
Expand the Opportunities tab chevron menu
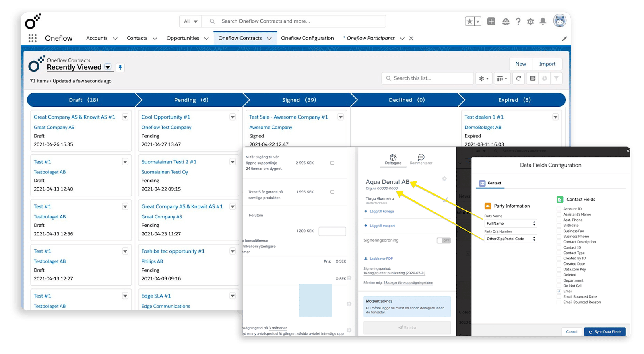[206, 39]
